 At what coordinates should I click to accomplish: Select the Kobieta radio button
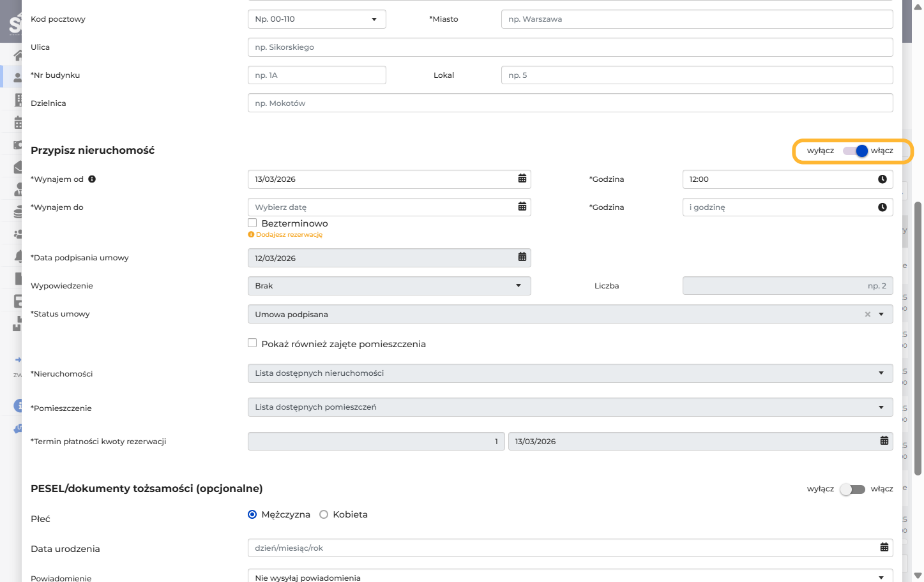324,514
